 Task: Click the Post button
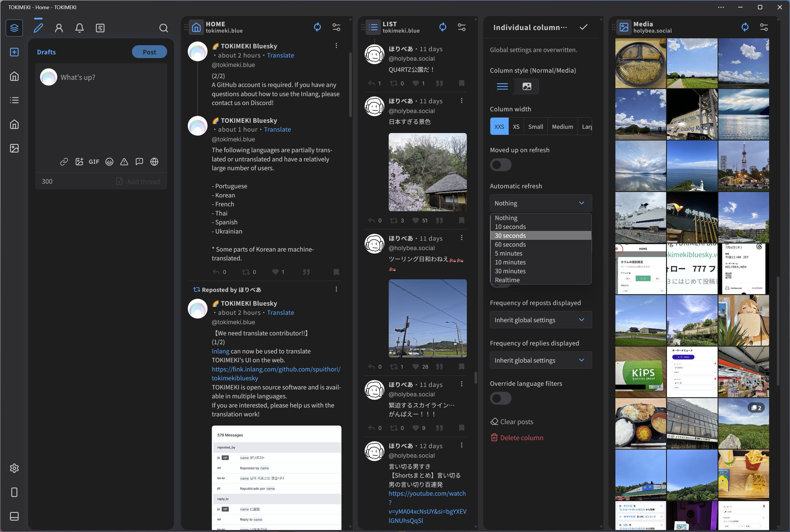pyautogui.click(x=149, y=52)
